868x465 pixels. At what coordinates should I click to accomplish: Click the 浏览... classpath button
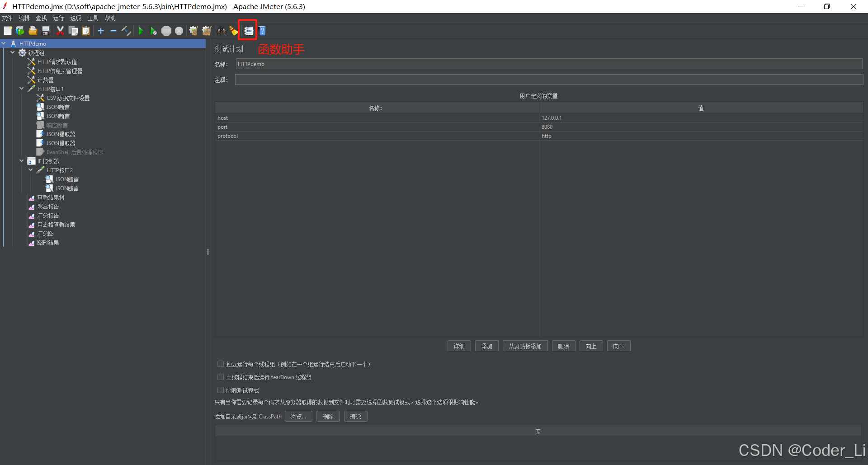pos(298,417)
